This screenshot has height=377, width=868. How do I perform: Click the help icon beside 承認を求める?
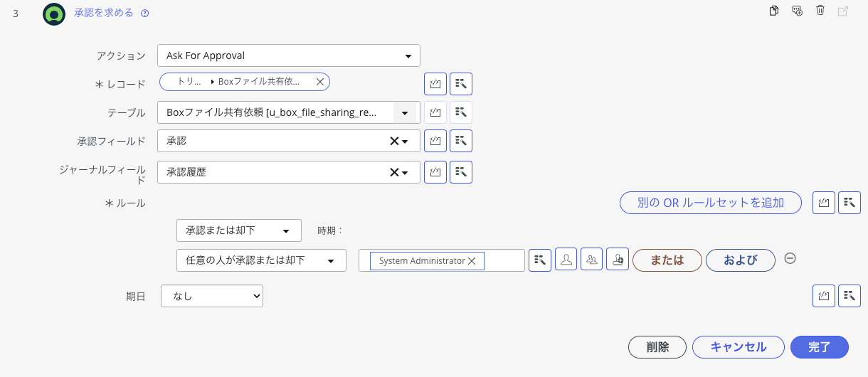(144, 14)
